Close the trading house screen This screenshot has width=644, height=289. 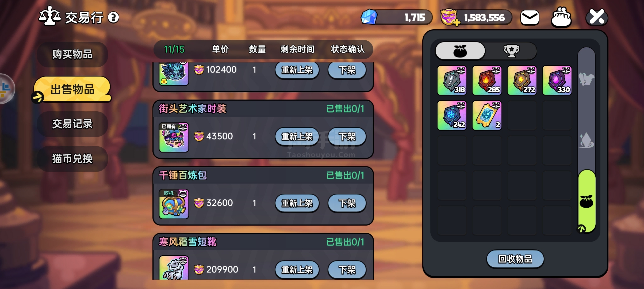[597, 17]
